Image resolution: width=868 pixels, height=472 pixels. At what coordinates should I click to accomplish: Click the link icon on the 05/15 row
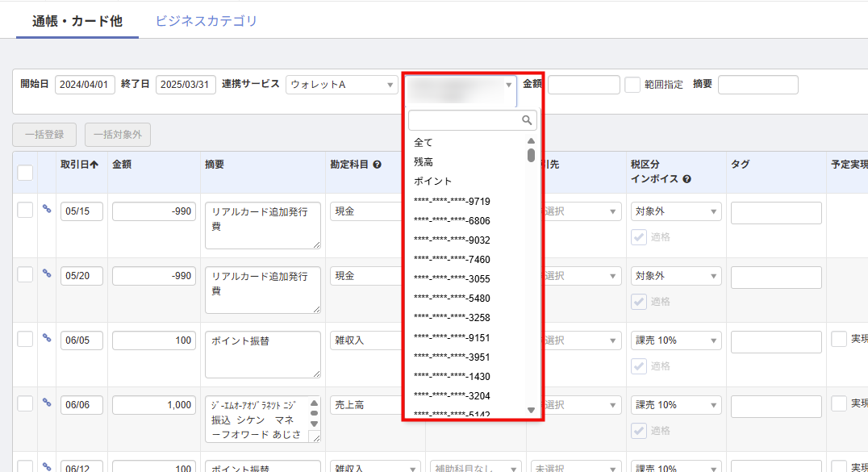coord(47,209)
